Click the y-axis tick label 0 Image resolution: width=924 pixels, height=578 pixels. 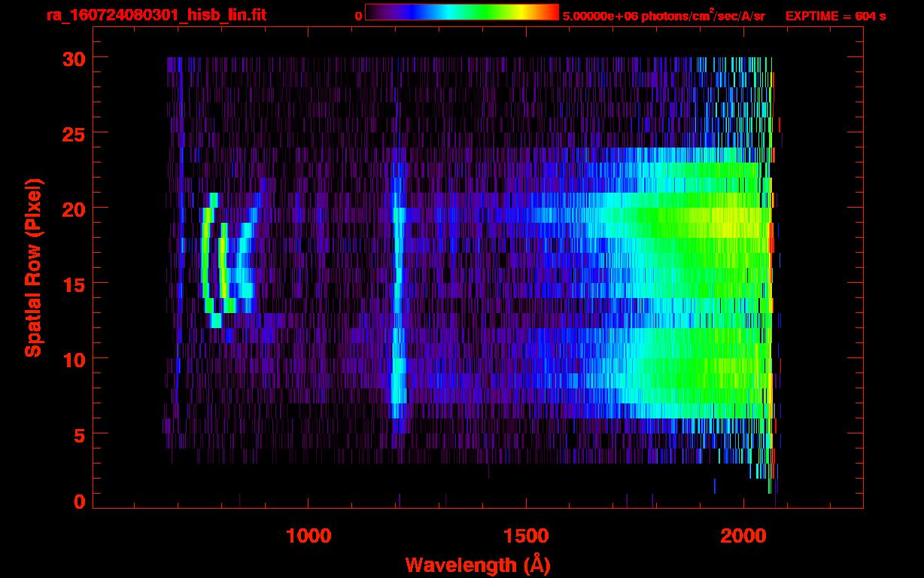pyautogui.click(x=79, y=502)
